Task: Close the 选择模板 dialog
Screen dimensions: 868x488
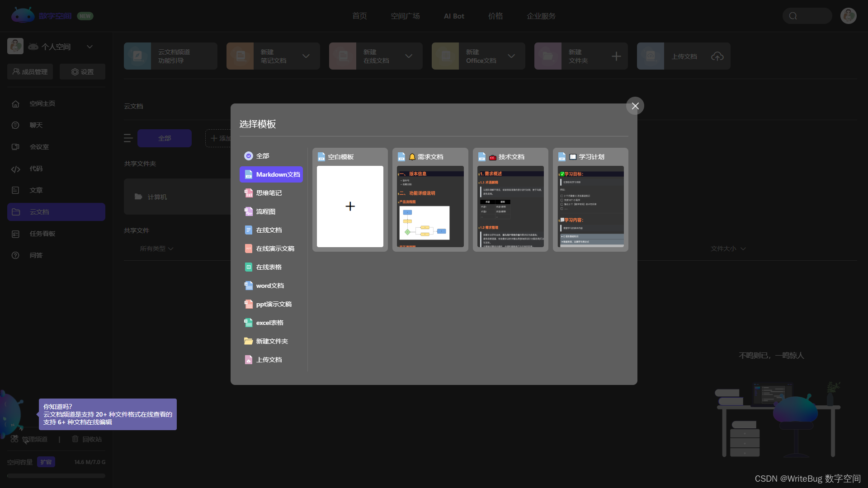Action: coord(635,106)
